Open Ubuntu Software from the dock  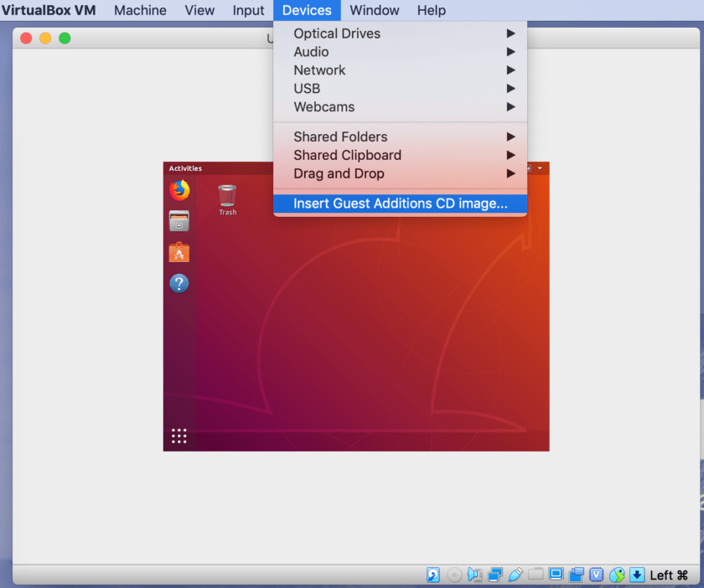point(179,252)
